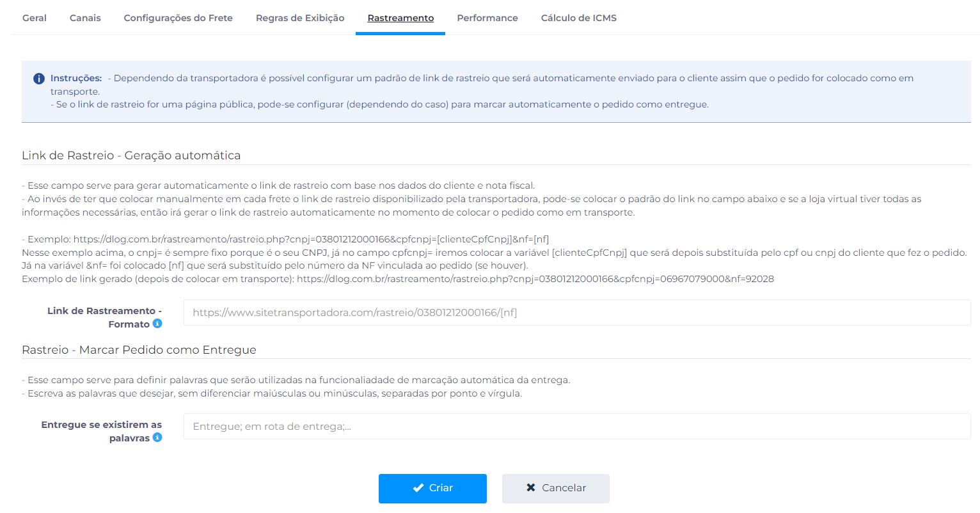Switch to Cálculo de ICMS tab
980x513 pixels.
(579, 18)
